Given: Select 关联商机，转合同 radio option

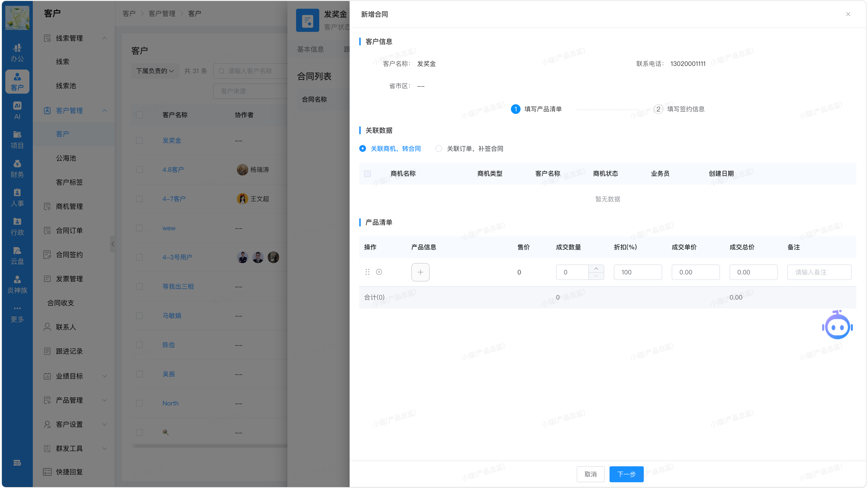Looking at the screenshot, I should [x=363, y=149].
